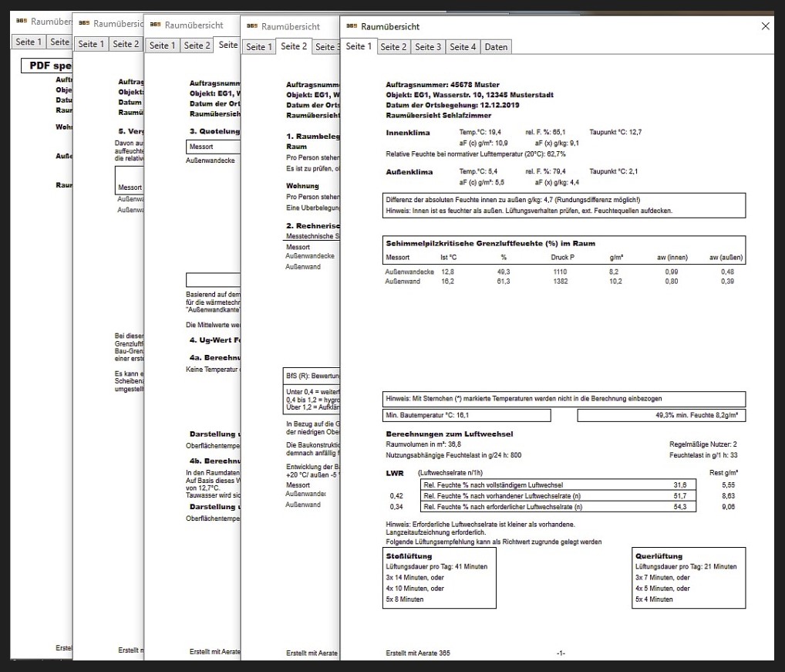Click '4. Ug-Wert' heading in third window
Screen dimensions: 785x672
point(215,340)
